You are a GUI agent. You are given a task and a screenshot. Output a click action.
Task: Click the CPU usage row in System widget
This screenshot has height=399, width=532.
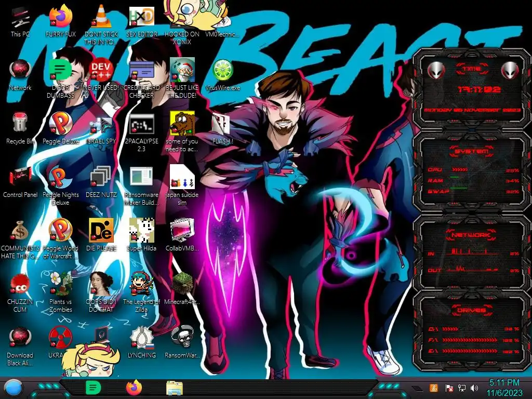point(473,170)
